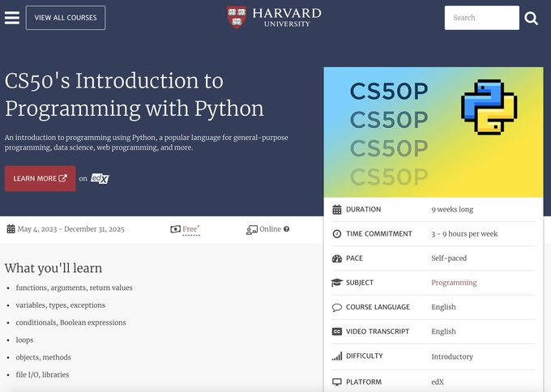Screen dimensions: 551x392
Task: Click the CS50P course banner image
Action: (x=434, y=132)
